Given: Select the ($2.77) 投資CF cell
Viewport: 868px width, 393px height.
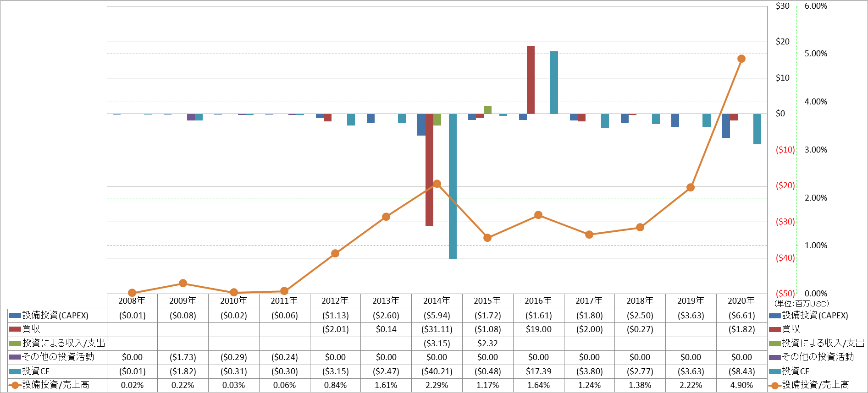Looking at the screenshot, I should pyautogui.click(x=640, y=371).
